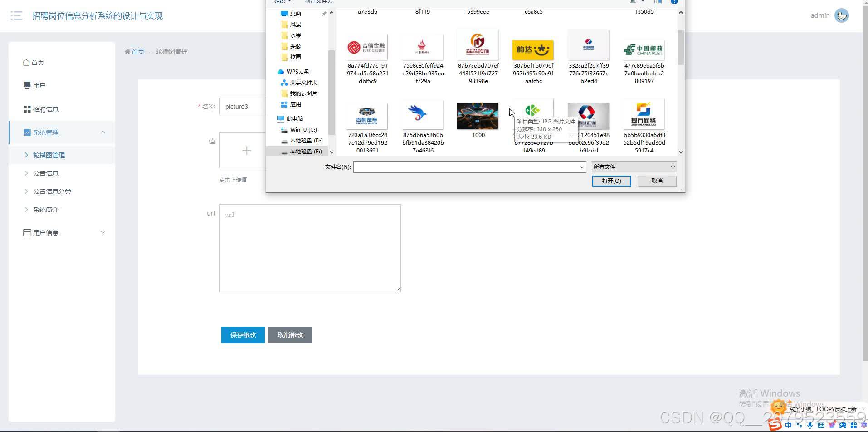This screenshot has width=868, height=432.
Task: Select the 百世汇通 logo thumbnail
Action: coord(588,116)
